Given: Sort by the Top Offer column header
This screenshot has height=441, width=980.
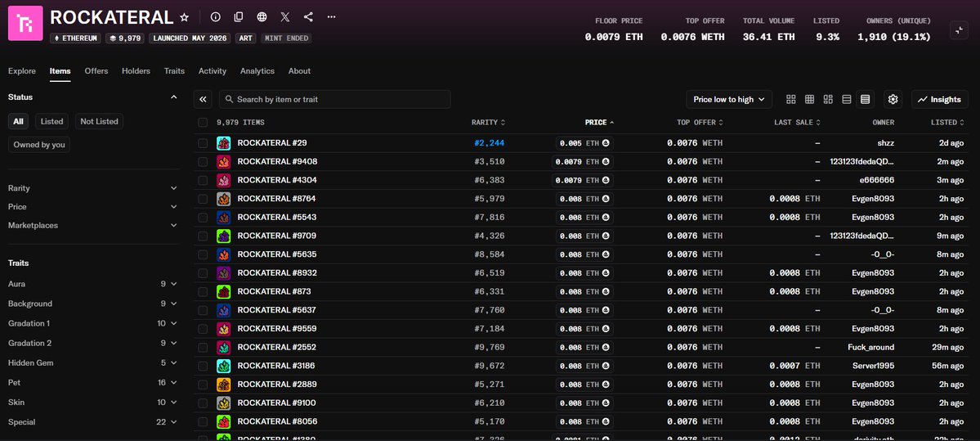Looking at the screenshot, I should pyautogui.click(x=700, y=123).
